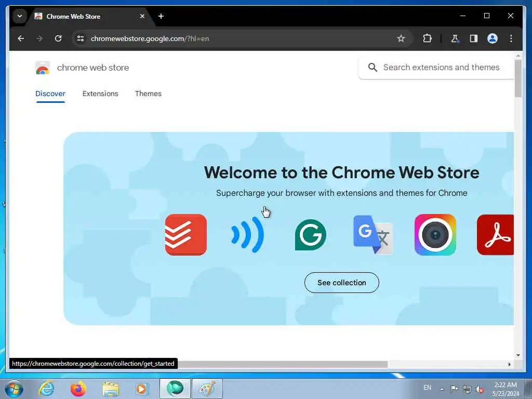Click the chrome web store logo

tap(43, 68)
